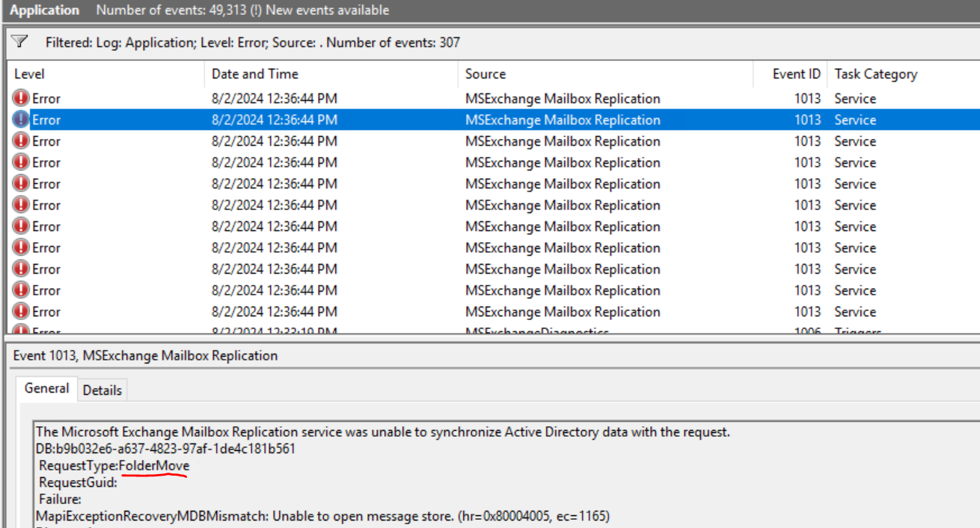Click the 'RequestType:FolderMove' line

tap(114, 466)
